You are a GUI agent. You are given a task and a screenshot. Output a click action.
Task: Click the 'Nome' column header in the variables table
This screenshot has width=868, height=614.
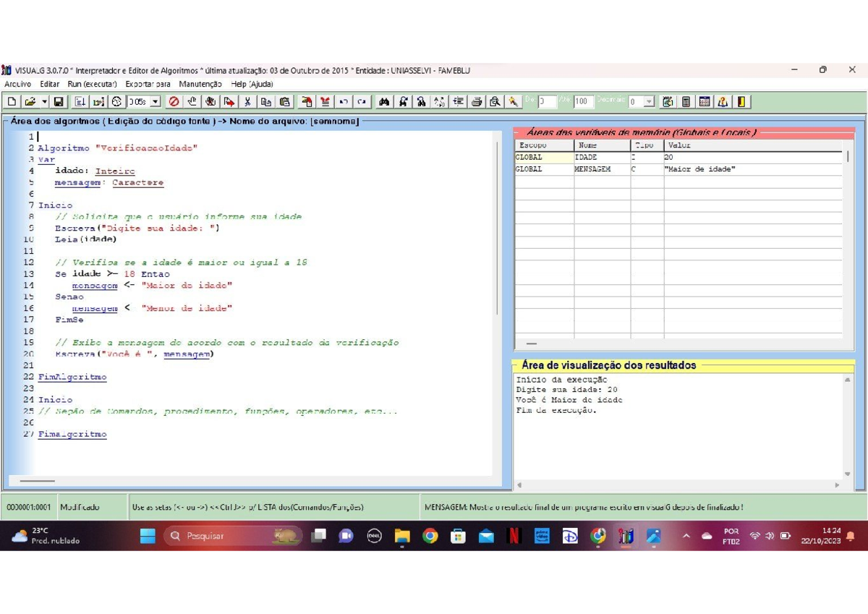602,145
